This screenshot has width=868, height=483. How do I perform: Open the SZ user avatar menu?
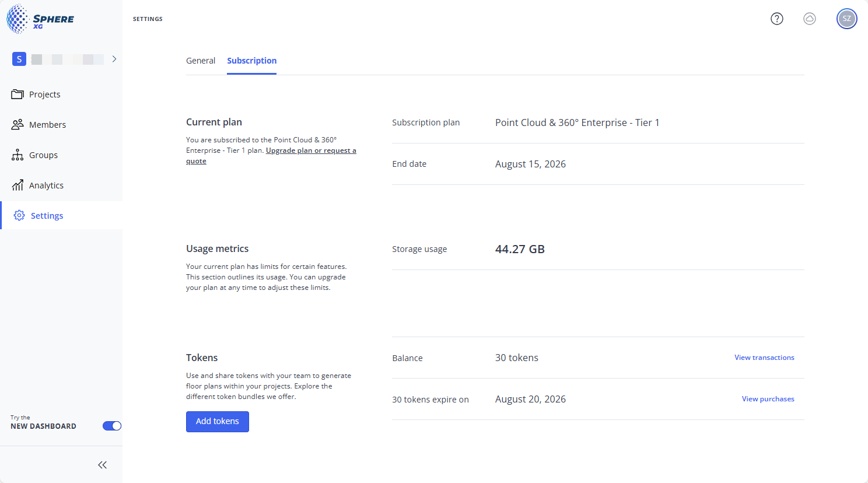coord(846,19)
